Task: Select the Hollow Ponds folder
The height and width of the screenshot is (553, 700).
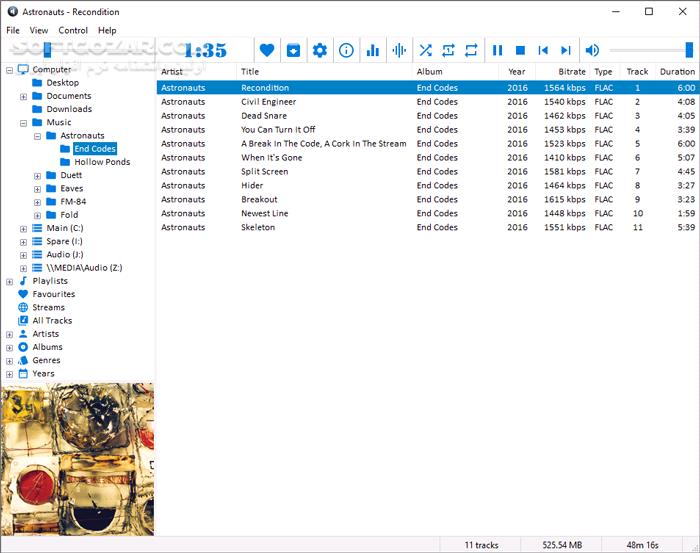Action: click(x=101, y=162)
